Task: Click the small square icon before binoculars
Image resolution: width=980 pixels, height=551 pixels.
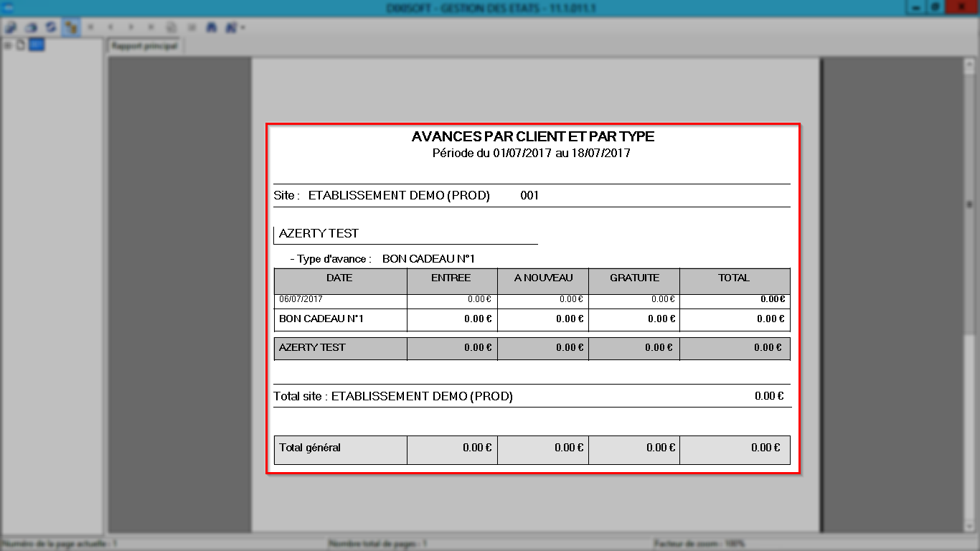Action: 192,27
